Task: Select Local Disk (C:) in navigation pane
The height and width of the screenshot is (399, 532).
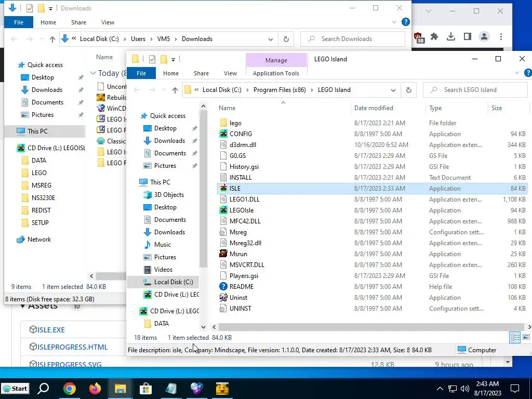Action: 174,282
